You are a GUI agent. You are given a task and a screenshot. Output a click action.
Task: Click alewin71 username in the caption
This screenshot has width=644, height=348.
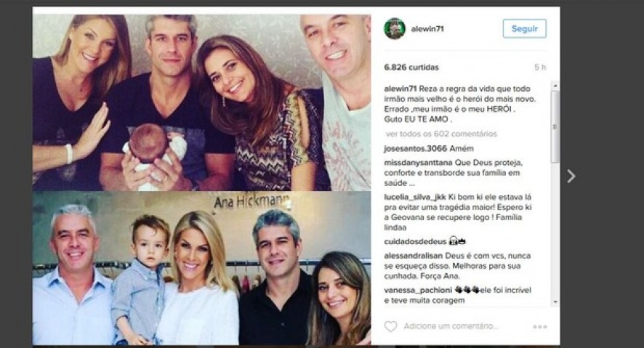tap(401, 89)
